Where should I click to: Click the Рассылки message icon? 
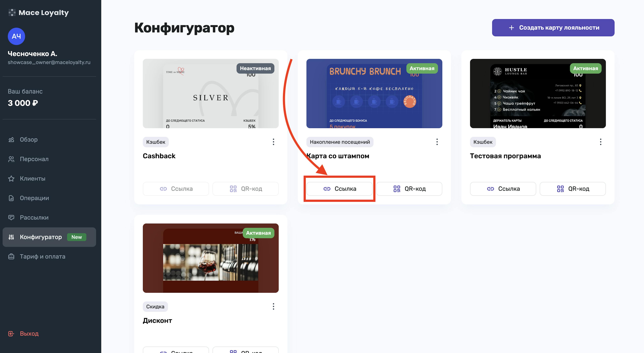coord(11,217)
